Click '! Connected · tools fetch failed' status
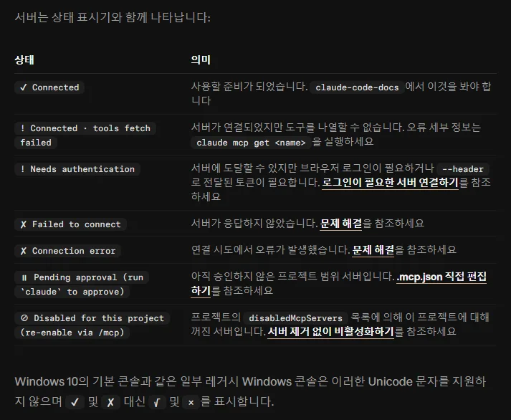The height and width of the screenshot is (420, 511). 85,135
